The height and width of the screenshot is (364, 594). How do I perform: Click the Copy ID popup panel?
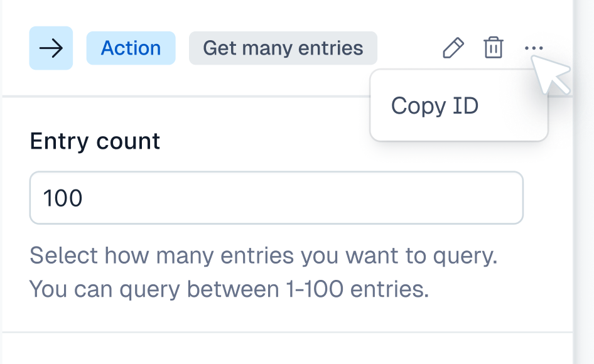[x=459, y=105]
